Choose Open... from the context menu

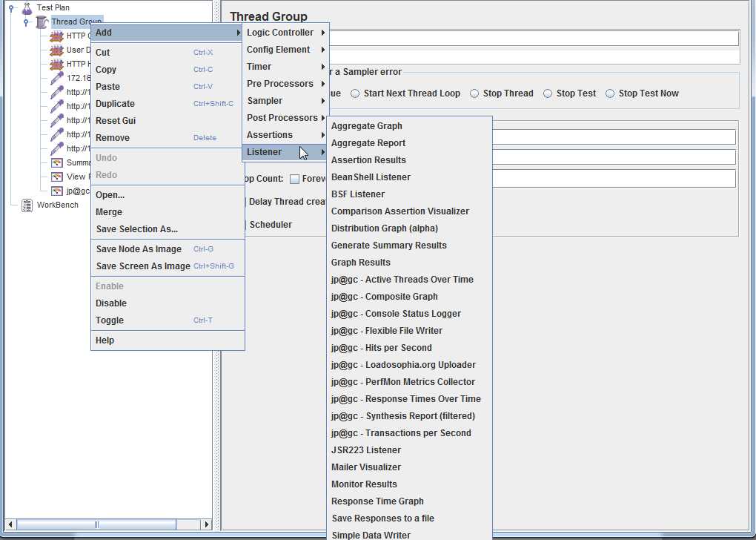168,195
